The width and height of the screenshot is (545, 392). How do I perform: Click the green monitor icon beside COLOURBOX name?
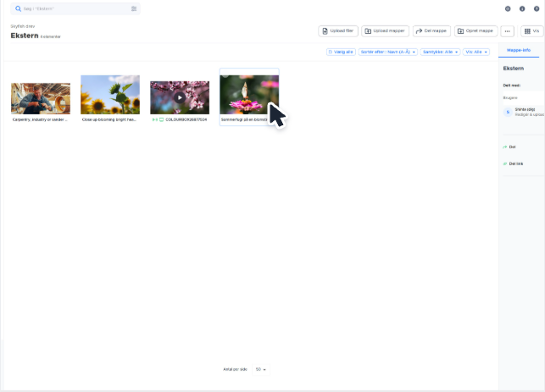coord(161,119)
